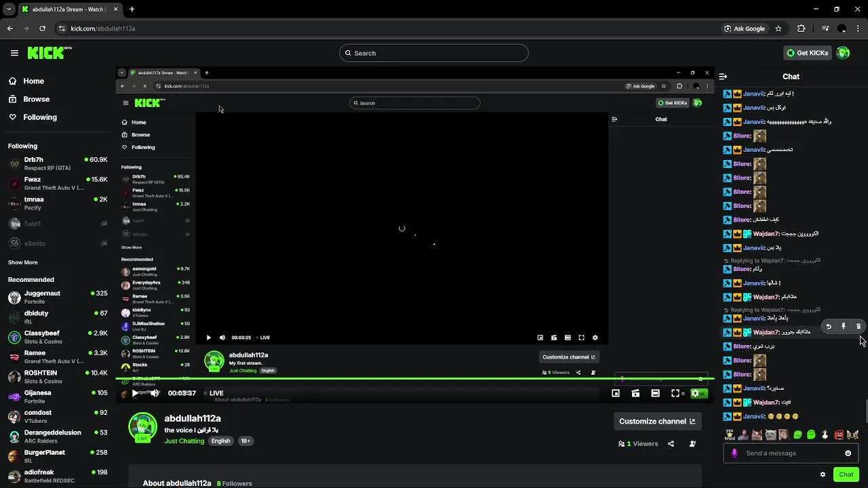Open the outer stream player settings gear
Screen dimensions: 868x488
tap(695, 393)
